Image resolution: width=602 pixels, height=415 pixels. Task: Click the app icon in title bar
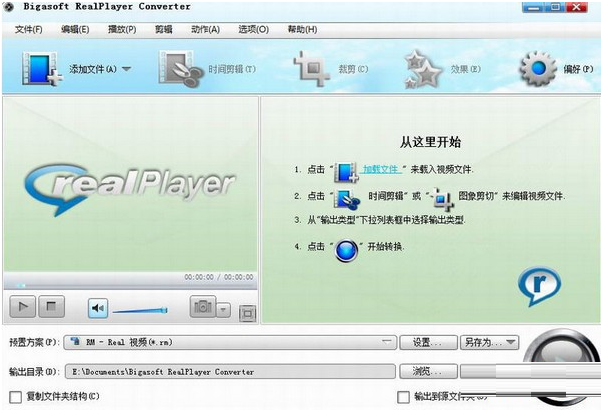(x=8, y=7)
